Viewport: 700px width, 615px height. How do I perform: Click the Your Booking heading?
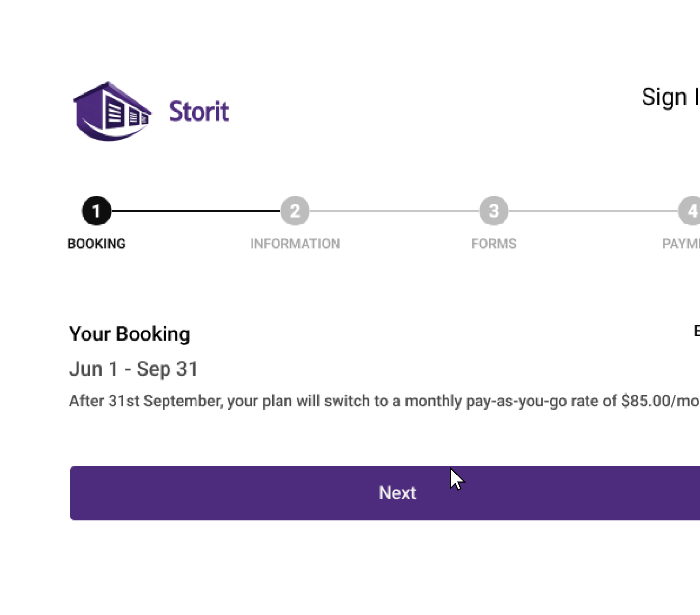click(x=129, y=334)
